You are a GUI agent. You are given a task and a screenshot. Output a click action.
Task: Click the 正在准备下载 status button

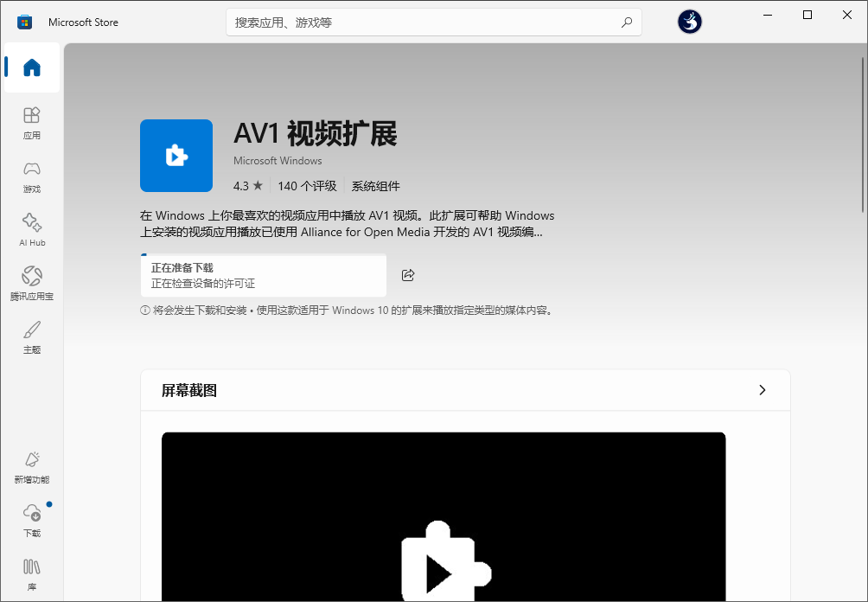point(264,275)
